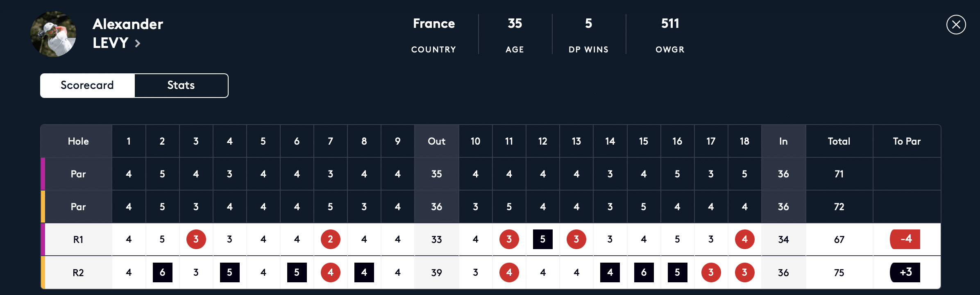Close the player scorecard overlay
This screenshot has height=295, width=980.
[x=956, y=25]
